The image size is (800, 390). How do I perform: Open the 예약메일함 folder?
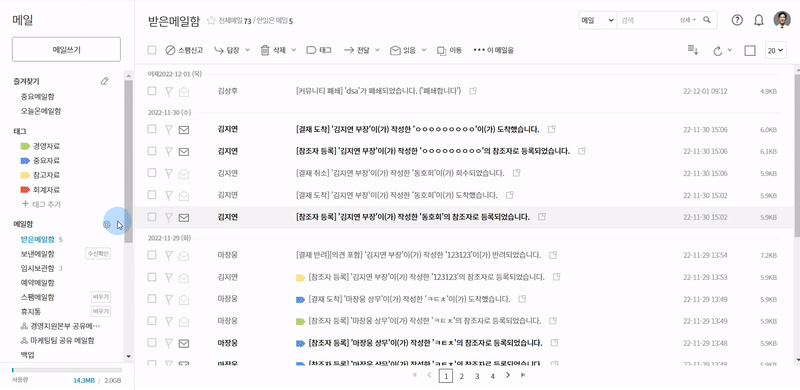pos(38,282)
